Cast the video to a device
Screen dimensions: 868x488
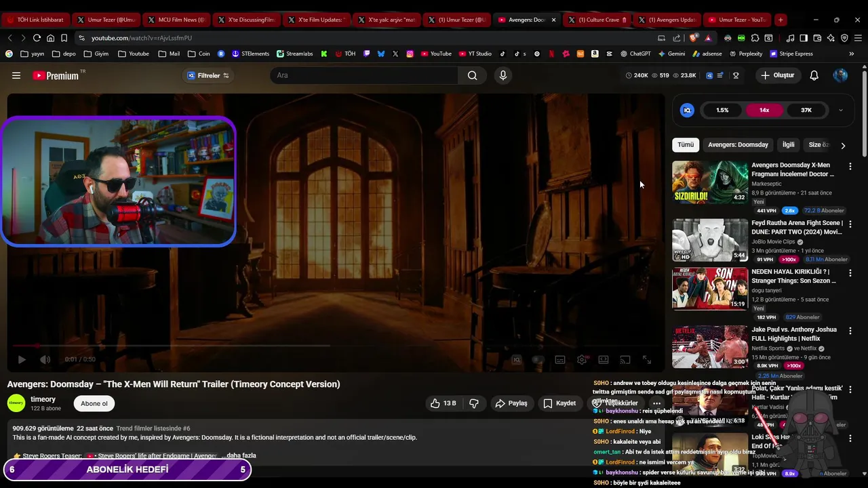(x=625, y=360)
